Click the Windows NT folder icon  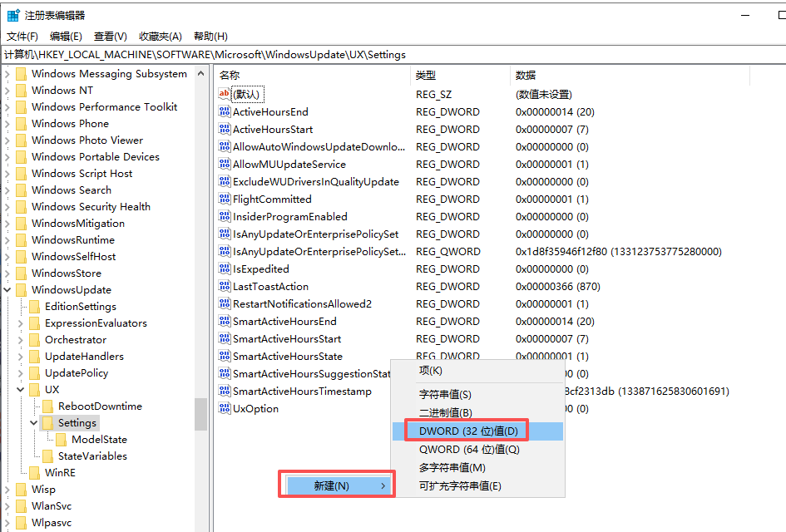click(21, 90)
